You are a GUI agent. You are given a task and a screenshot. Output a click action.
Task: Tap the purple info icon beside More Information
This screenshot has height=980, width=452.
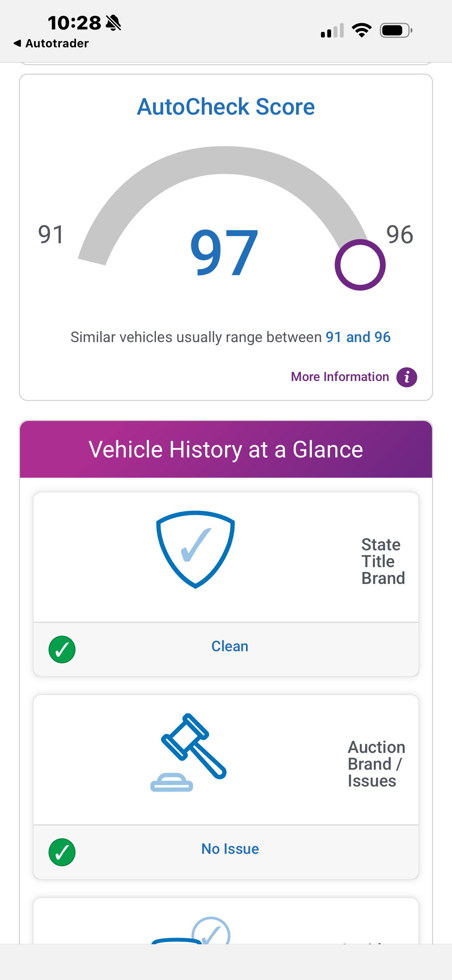coord(406,377)
